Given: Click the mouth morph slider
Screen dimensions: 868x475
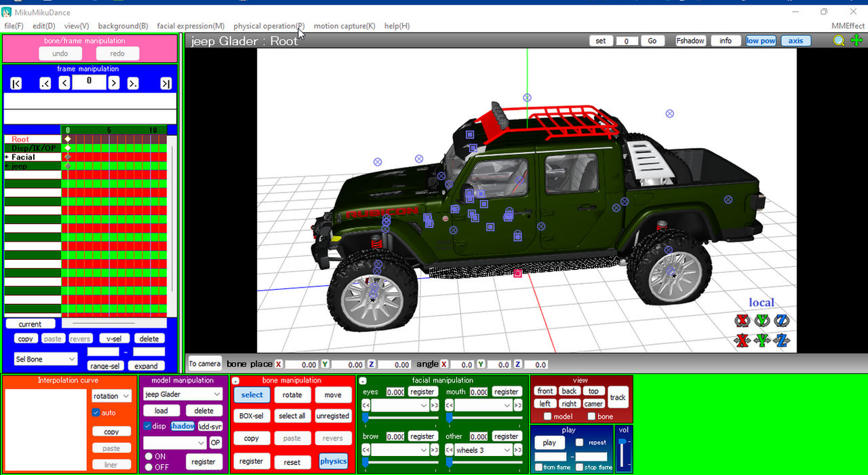Looking at the screenshot, I should point(484,417).
